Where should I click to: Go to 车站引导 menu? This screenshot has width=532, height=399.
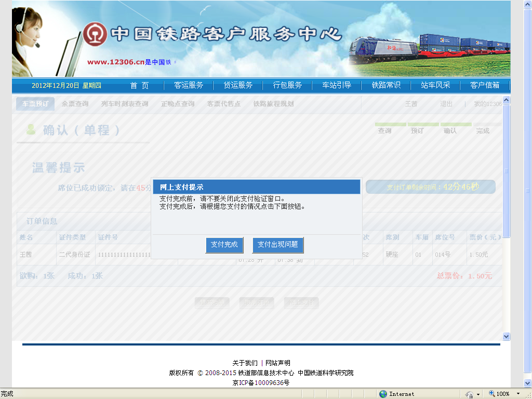pos(337,85)
